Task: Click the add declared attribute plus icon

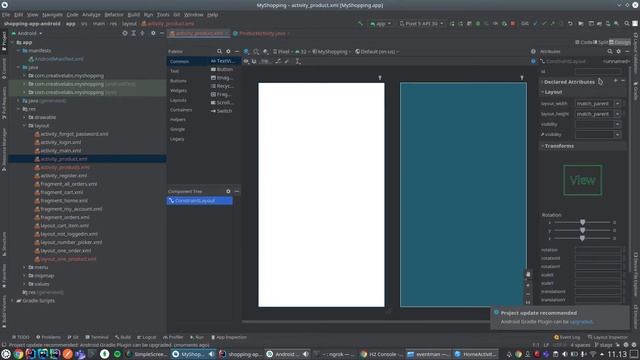Action: 616,81
